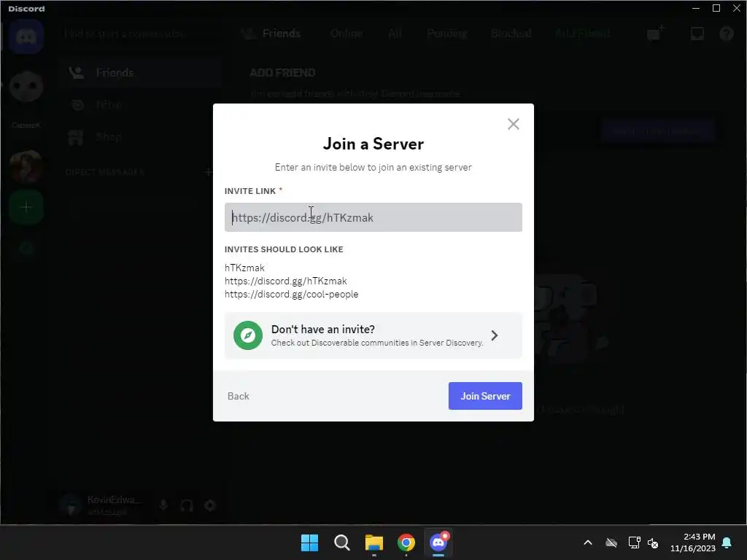
Task: Select the gray Discord server icon
Action: coord(27,87)
